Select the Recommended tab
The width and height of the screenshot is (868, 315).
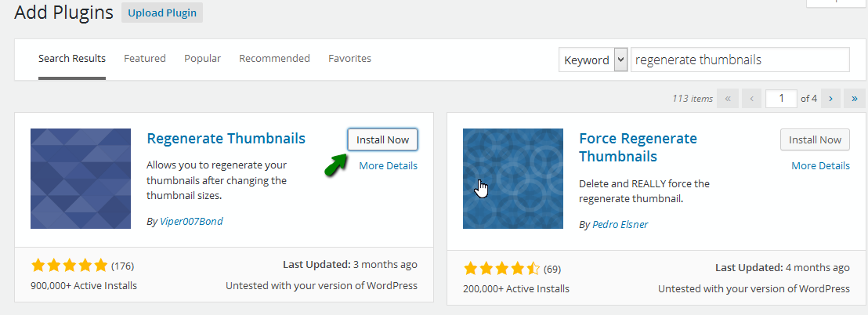(274, 58)
